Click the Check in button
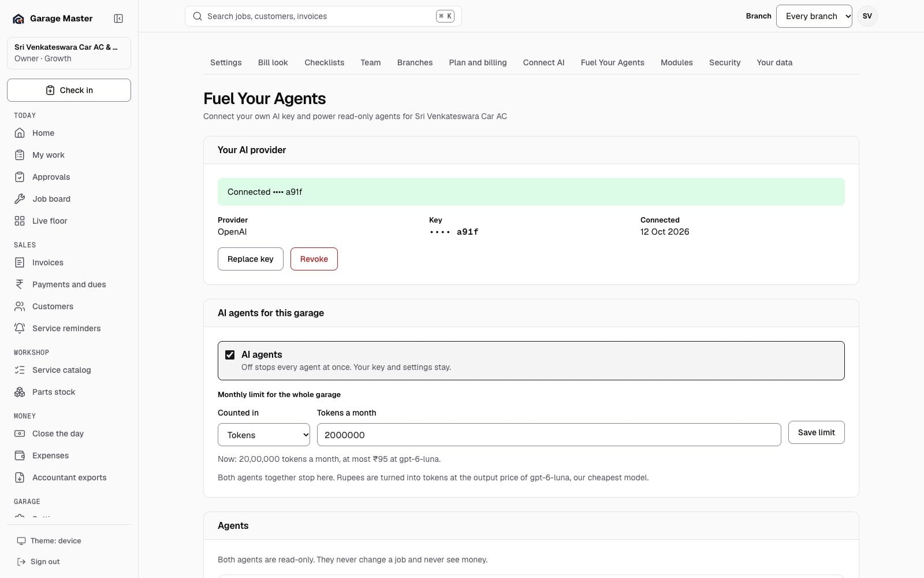 coord(69,90)
